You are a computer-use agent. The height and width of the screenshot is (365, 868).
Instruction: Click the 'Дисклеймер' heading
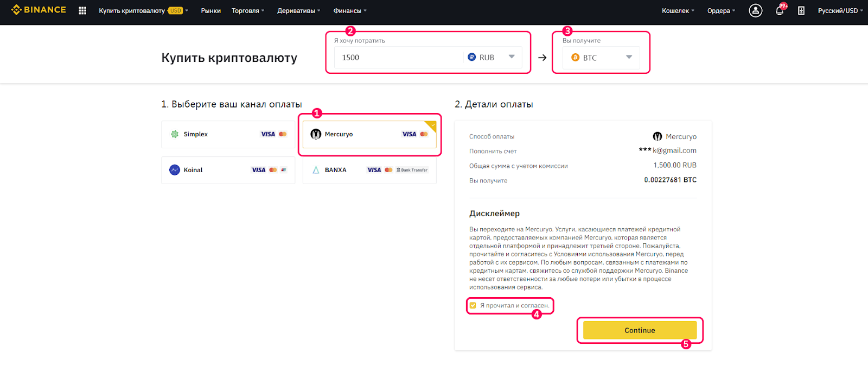click(x=494, y=213)
